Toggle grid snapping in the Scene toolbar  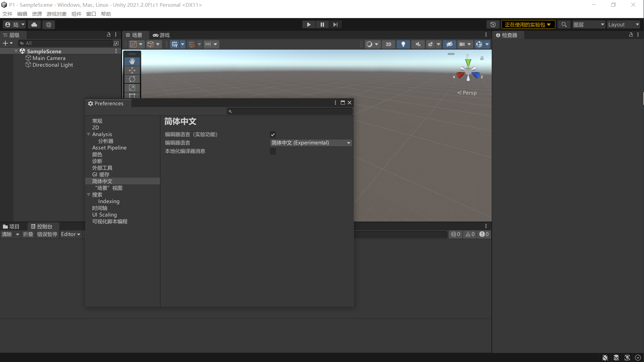click(192, 44)
